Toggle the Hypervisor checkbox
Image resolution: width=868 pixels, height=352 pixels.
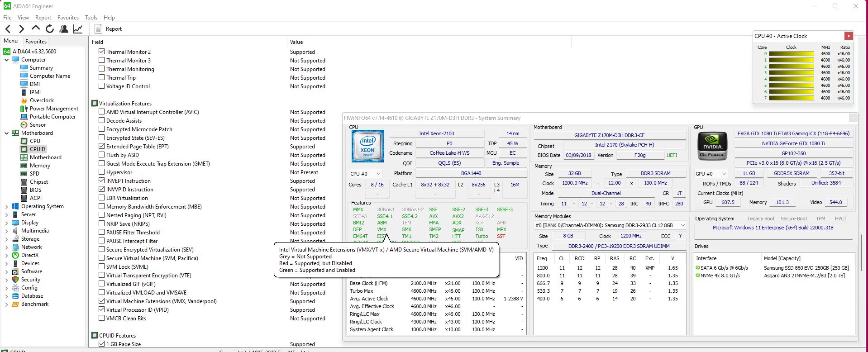coord(102,172)
